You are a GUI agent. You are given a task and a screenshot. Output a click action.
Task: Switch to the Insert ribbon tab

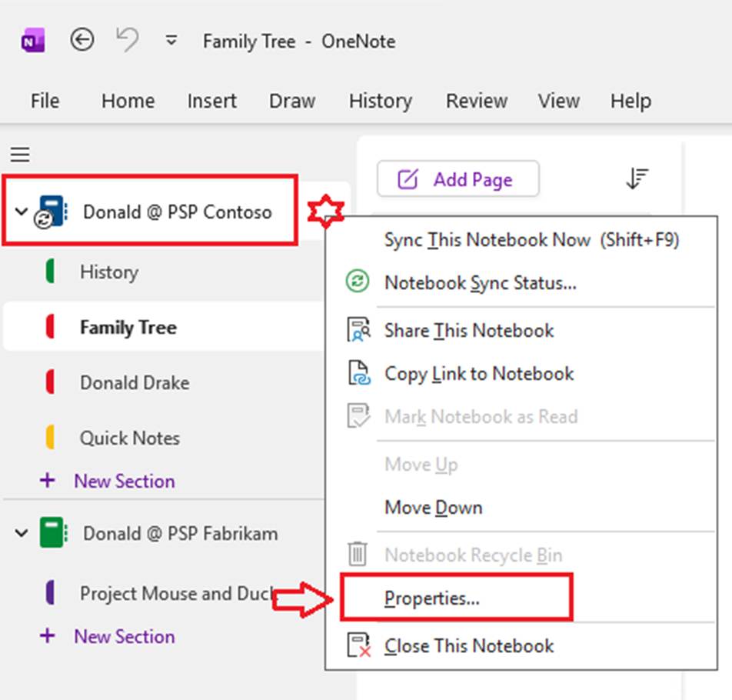coord(212,101)
